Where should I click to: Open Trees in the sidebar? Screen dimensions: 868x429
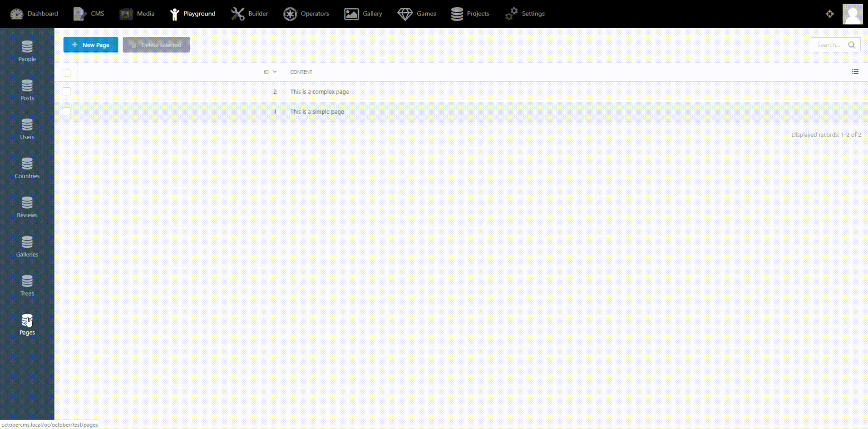tap(27, 286)
